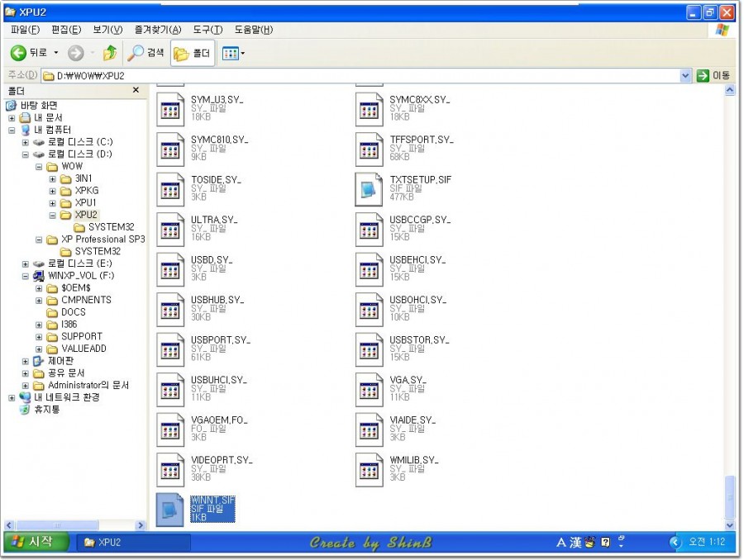
Task: Open the Search (검색) toolbar button
Action: click(x=146, y=53)
